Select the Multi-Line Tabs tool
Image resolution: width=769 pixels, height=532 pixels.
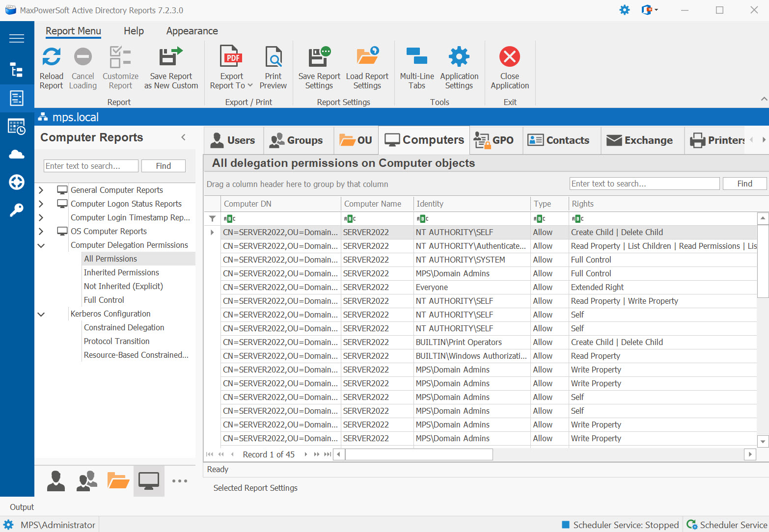tap(416, 67)
